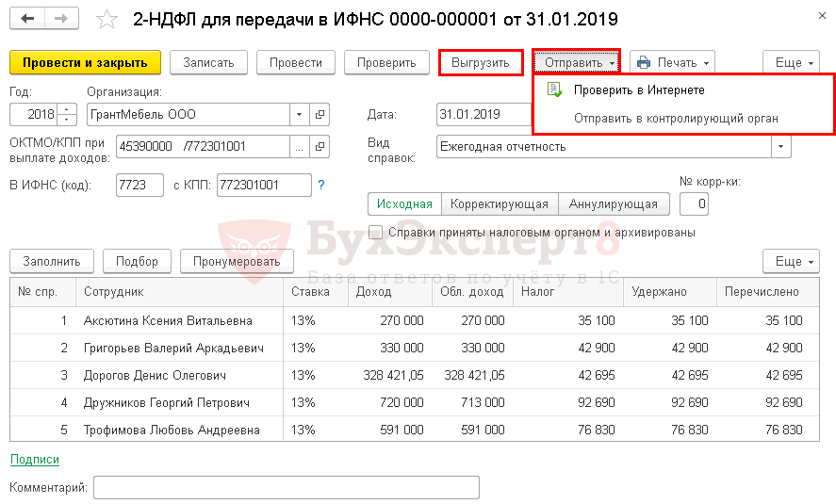
Task: Select row Дорогов Денис Олегович
Action: (x=415, y=375)
